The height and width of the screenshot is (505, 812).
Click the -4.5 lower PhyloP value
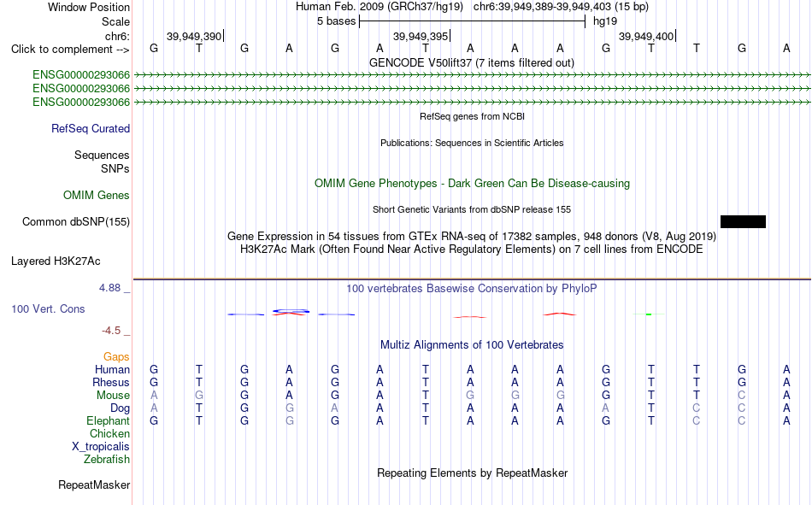pos(111,331)
